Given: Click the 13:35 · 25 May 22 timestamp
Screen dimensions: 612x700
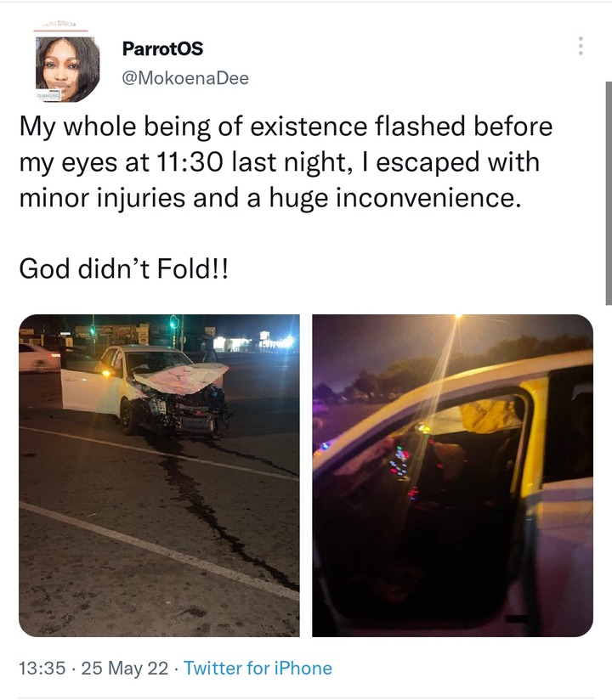Looking at the screenshot, I should point(93,669).
